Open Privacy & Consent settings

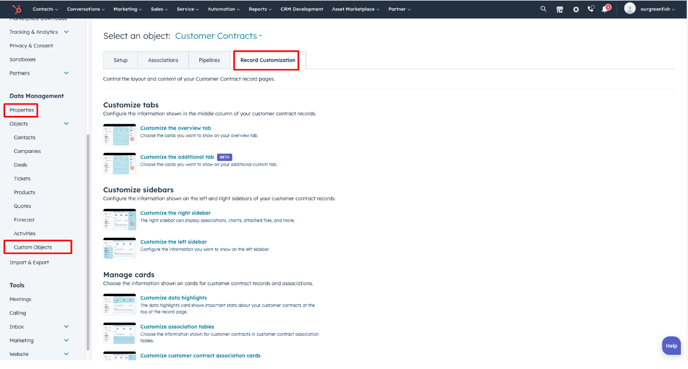click(x=31, y=46)
